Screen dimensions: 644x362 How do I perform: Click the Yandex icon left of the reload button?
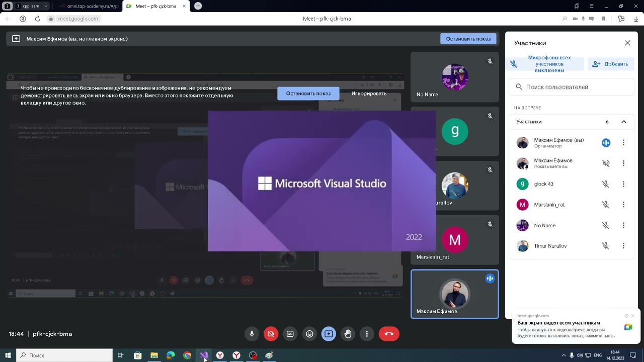23,19
